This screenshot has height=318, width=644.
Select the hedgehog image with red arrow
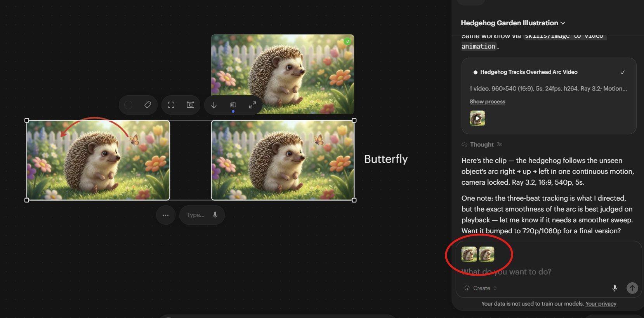click(98, 160)
